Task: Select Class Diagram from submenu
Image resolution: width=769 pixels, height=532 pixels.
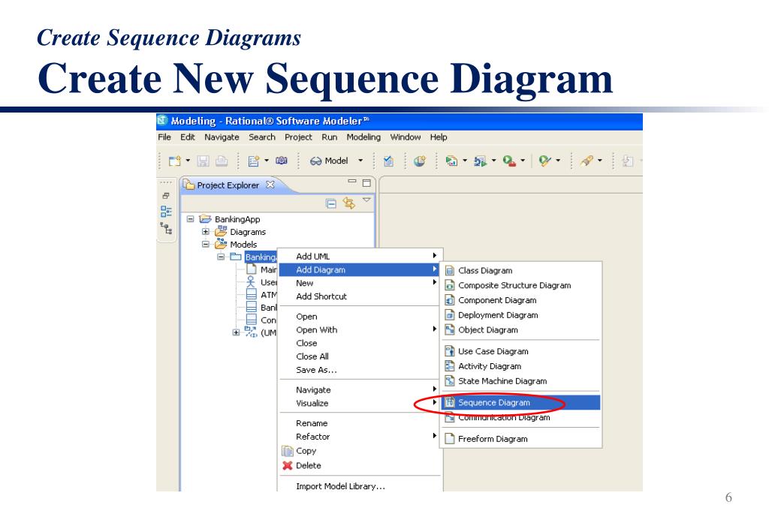Action: (522, 270)
